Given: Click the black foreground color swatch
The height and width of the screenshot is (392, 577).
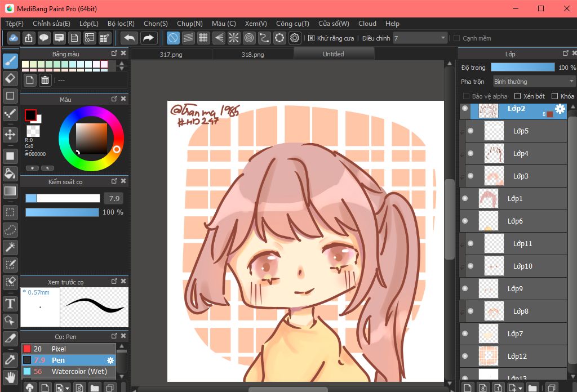Looking at the screenshot, I should coord(30,115).
